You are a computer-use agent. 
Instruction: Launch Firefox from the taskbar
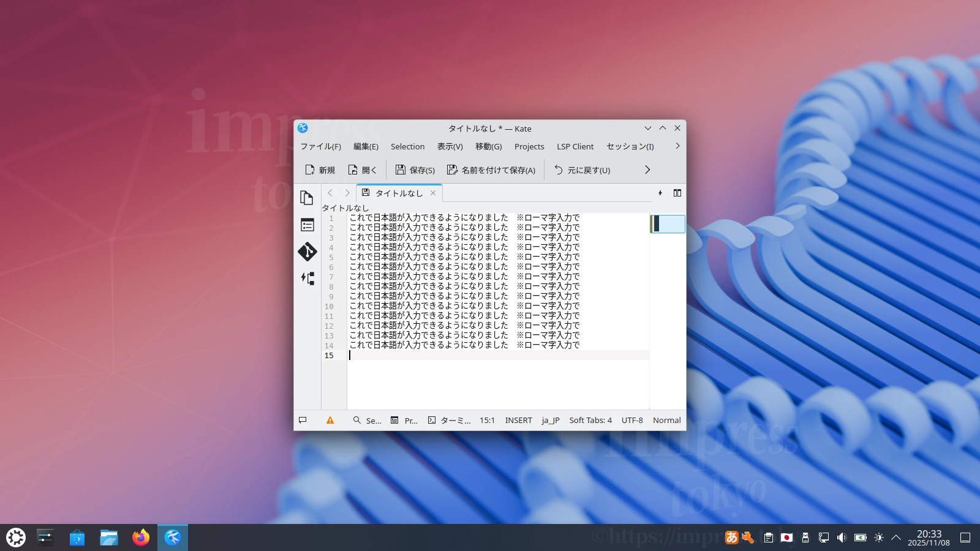141,538
